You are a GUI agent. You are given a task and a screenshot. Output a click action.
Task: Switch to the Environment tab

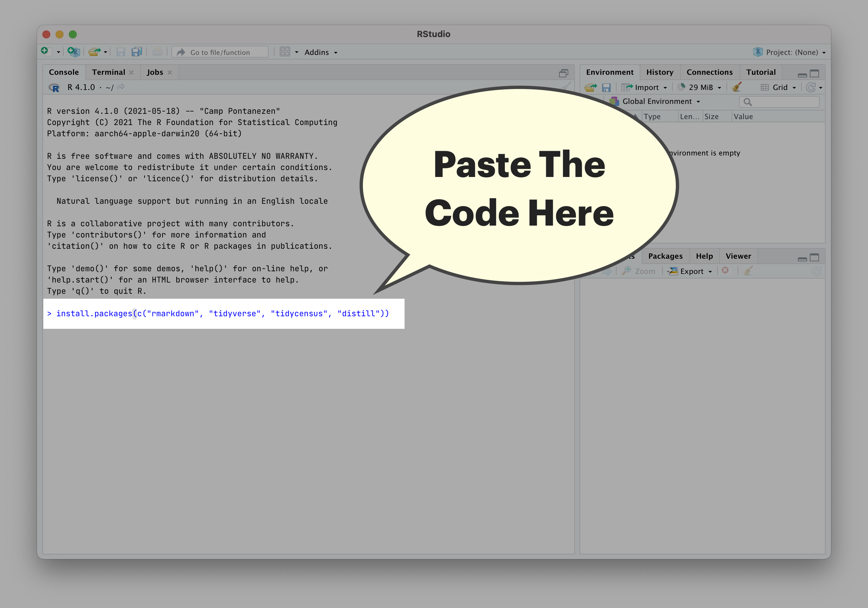point(610,72)
